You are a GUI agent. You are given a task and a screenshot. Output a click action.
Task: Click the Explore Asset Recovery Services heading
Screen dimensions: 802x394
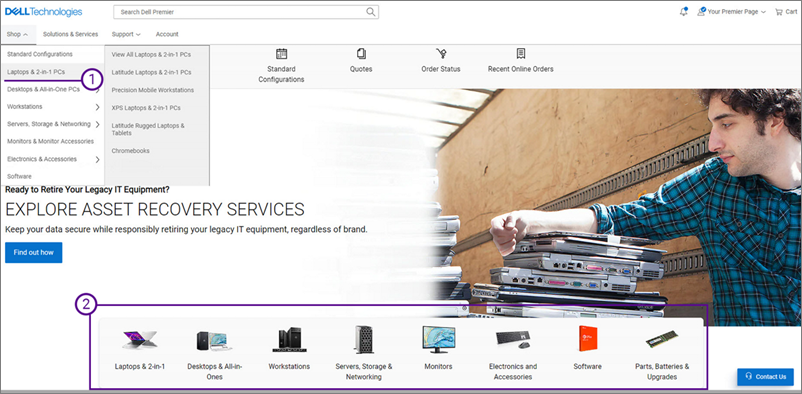155,209
